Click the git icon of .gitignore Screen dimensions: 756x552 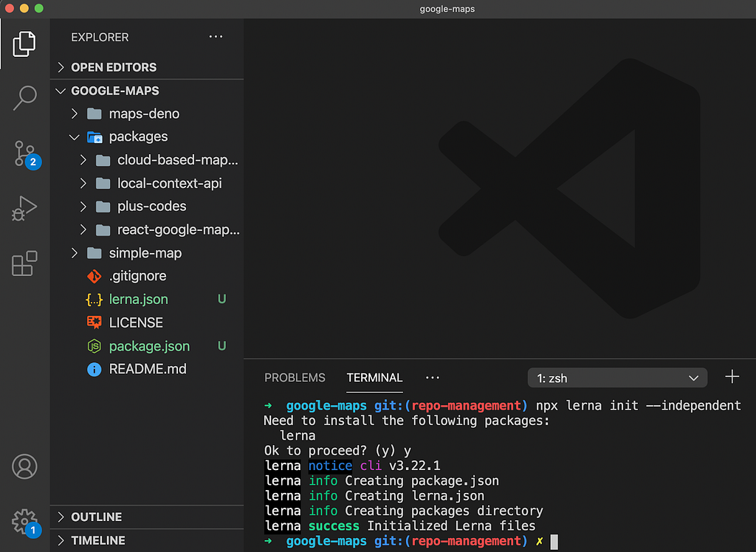coord(94,276)
